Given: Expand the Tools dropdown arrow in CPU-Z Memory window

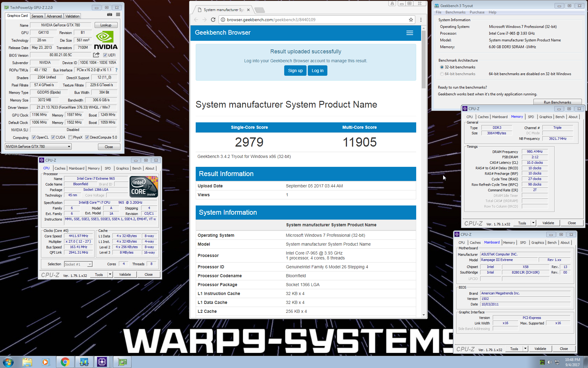Looking at the screenshot, I should [x=533, y=223].
